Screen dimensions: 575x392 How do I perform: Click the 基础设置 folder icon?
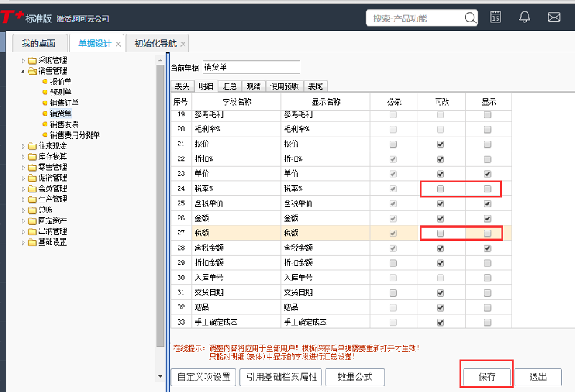pyautogui.click(x=32, y=242)
